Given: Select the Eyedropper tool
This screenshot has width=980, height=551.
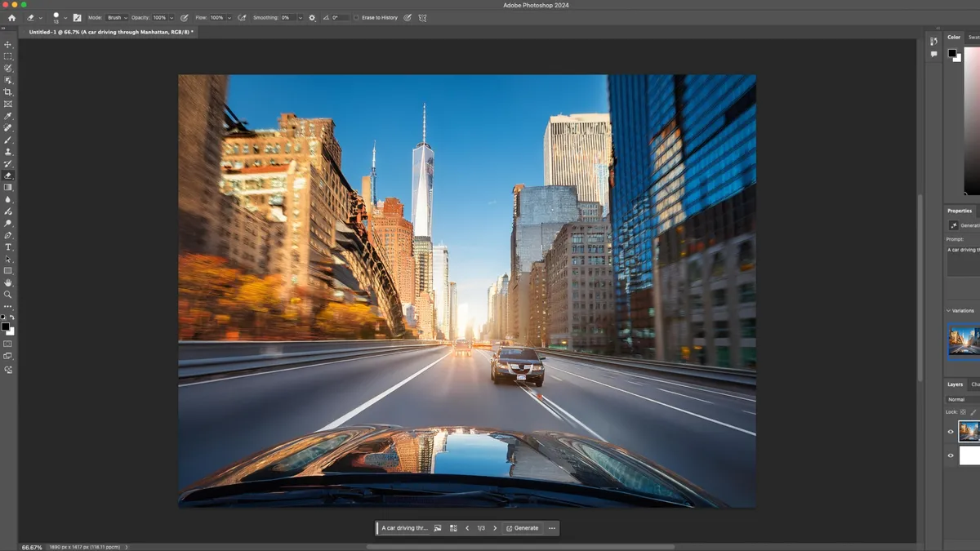Looking at the screenshot, I should point(8,116).
